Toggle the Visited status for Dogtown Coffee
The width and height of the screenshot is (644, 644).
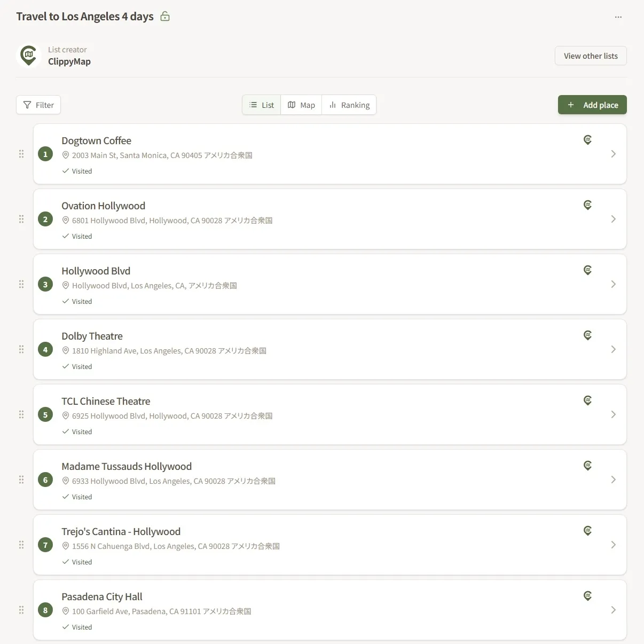[x=66, y=171]
